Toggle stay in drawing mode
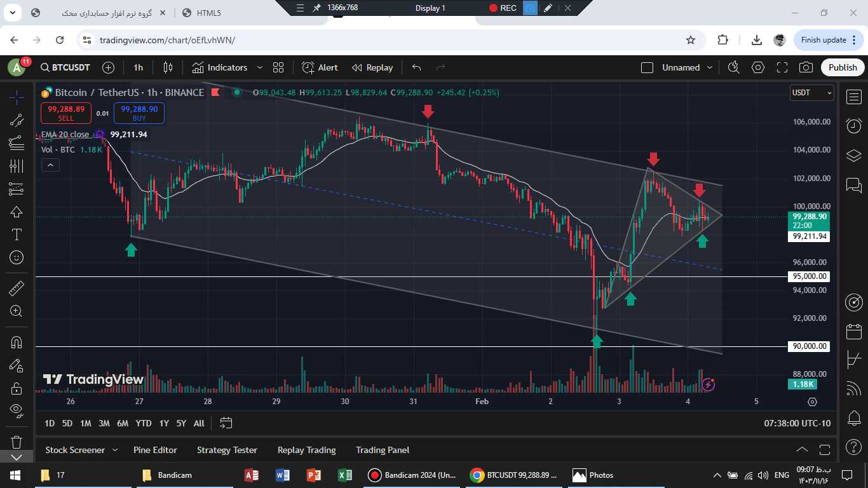This screenshot has height=488, width=868. tap(17, 365)
